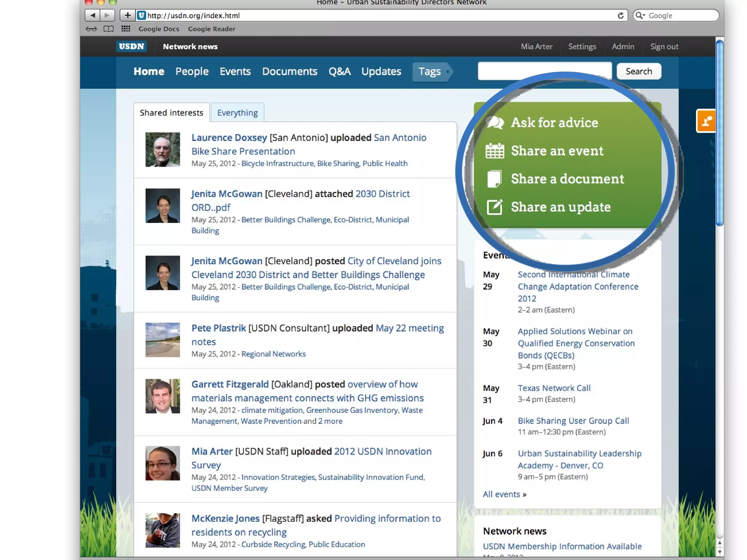This screenshot has width=747, height=560.
Task: Click Laurence Doxsey's profile photo thumbnail
Action: click(163, 149)
